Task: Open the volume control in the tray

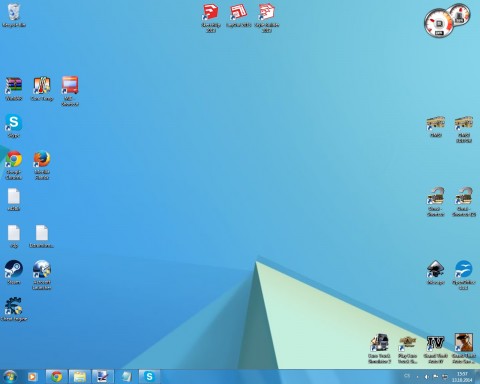Action: tap(427, 377)
